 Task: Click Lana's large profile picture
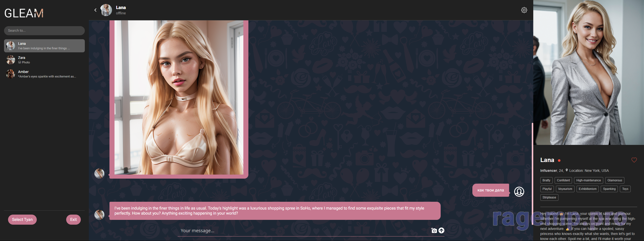click(x=588, y=72)
